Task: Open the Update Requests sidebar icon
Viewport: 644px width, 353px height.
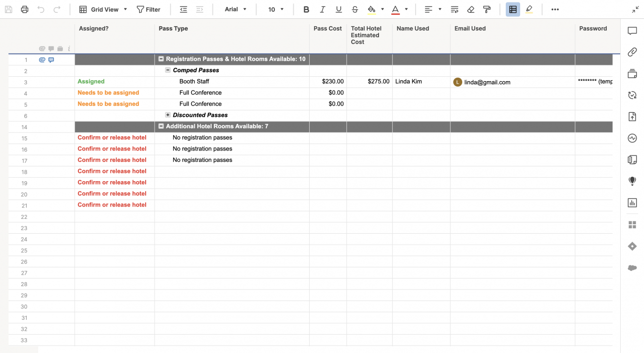Action: (632, 96)
